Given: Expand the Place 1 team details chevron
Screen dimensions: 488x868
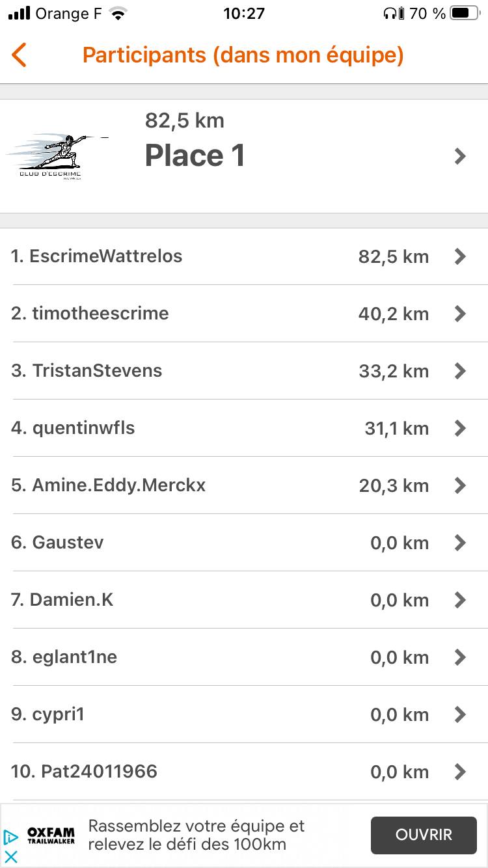Looking at the screenshot, I should [x=460, y=156].
